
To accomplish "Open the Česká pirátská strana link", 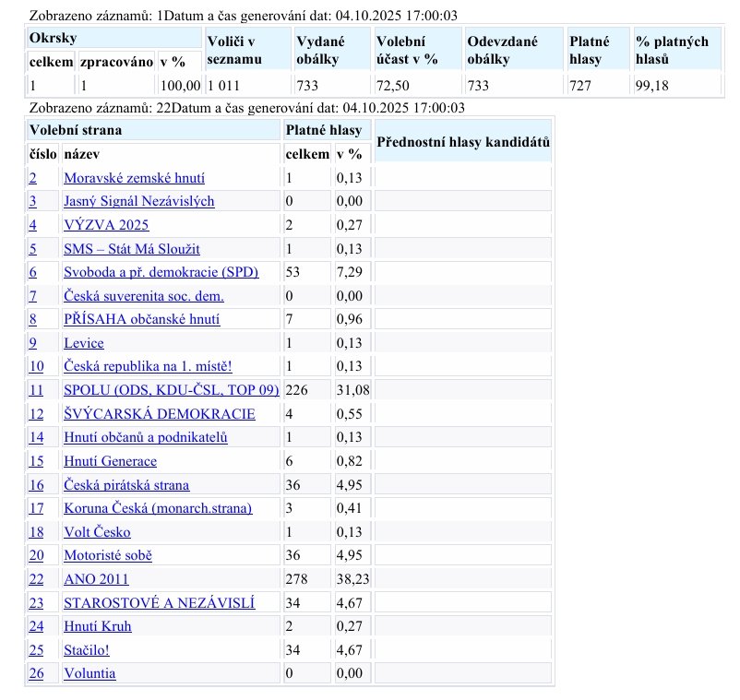I will point(126,485).
